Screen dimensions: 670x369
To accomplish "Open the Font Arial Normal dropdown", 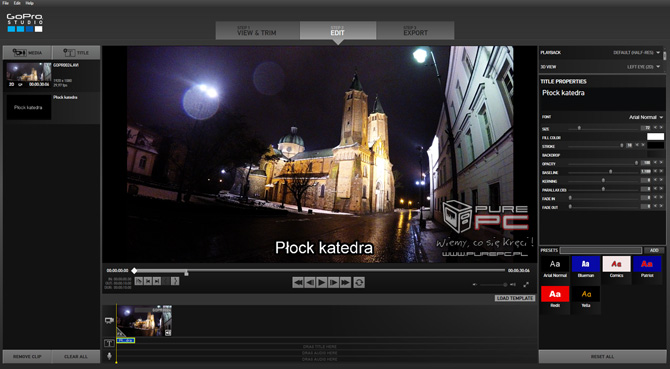I will [x=646, y=117].
